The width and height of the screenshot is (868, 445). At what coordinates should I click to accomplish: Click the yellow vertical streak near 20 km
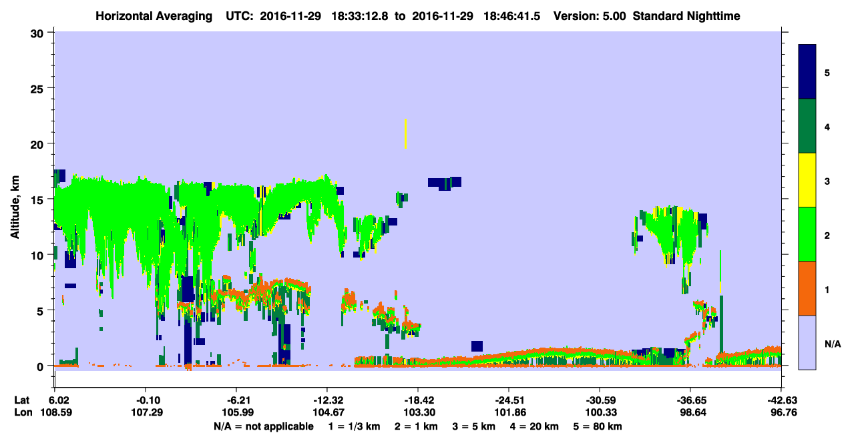405,133
